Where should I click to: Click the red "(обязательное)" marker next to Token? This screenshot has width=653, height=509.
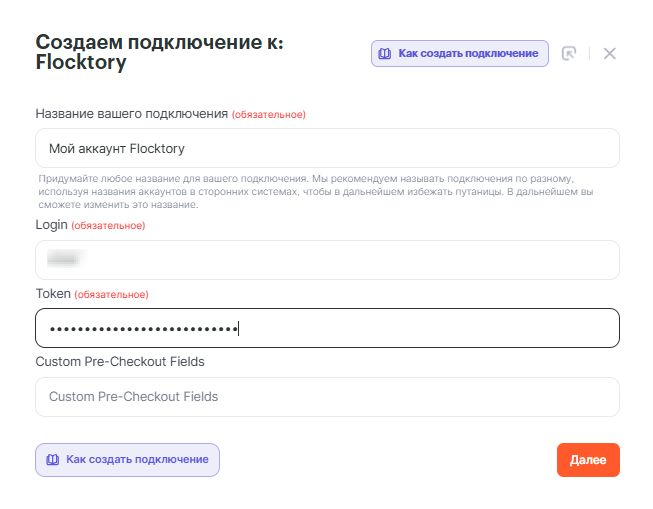tap(111, 295)
